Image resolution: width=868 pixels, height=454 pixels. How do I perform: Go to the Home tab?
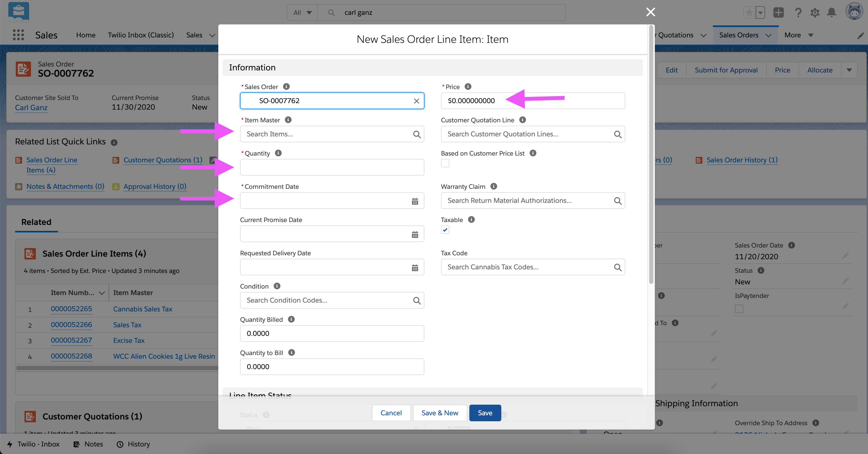(86, 35)
